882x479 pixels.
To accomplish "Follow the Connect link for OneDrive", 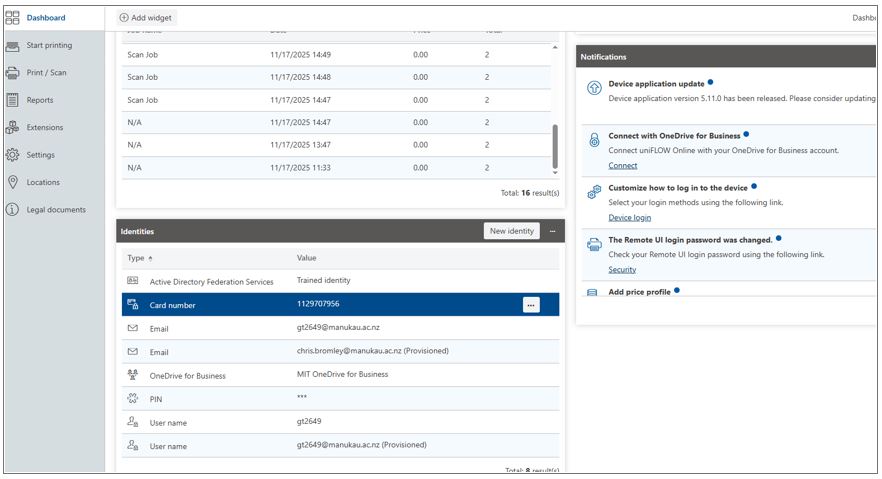I will pyautogui.click(x=622, y=166).
